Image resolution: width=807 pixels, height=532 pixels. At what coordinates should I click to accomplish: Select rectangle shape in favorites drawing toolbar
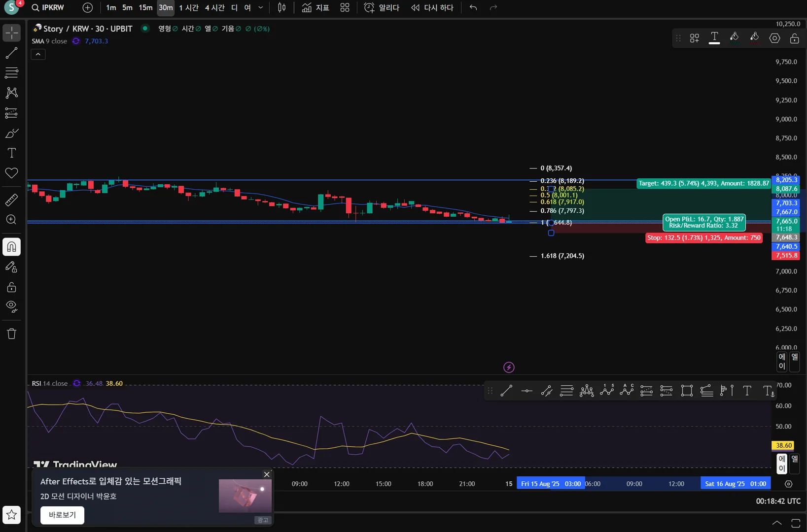(687, 391)
